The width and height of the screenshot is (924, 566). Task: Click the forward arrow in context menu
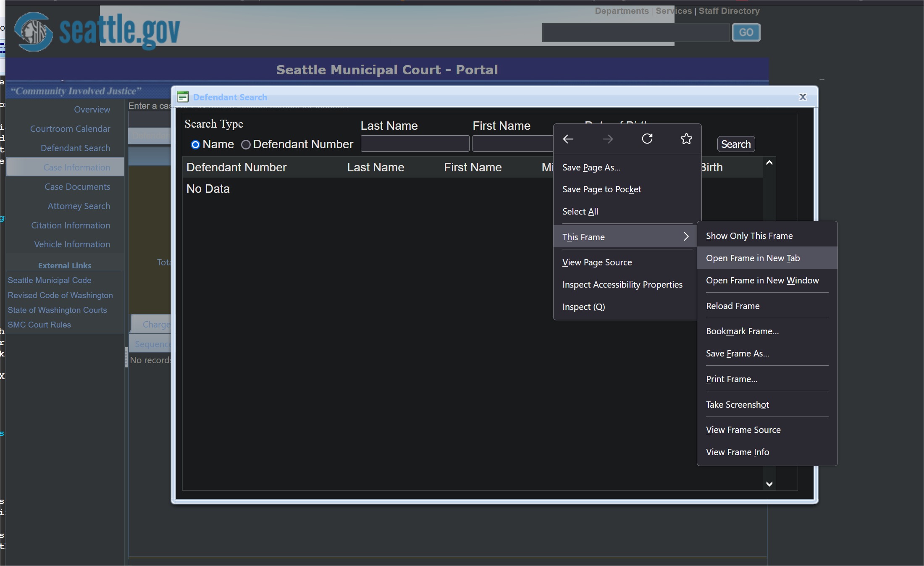tap(607, 139)
